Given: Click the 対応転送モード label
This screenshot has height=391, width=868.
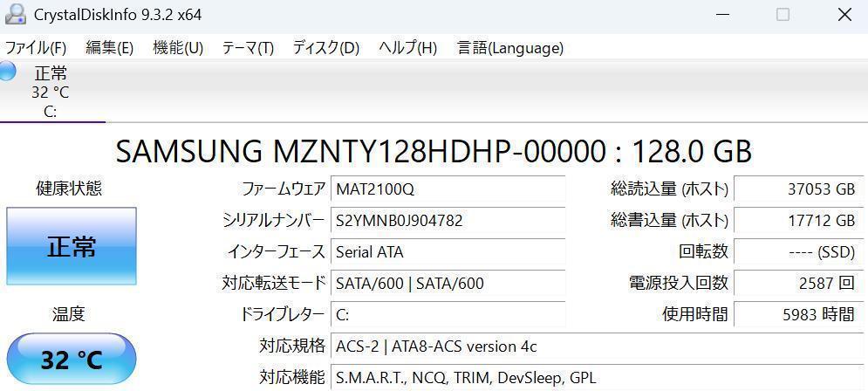Looking at the screenshot, I should tap(274, 284).
